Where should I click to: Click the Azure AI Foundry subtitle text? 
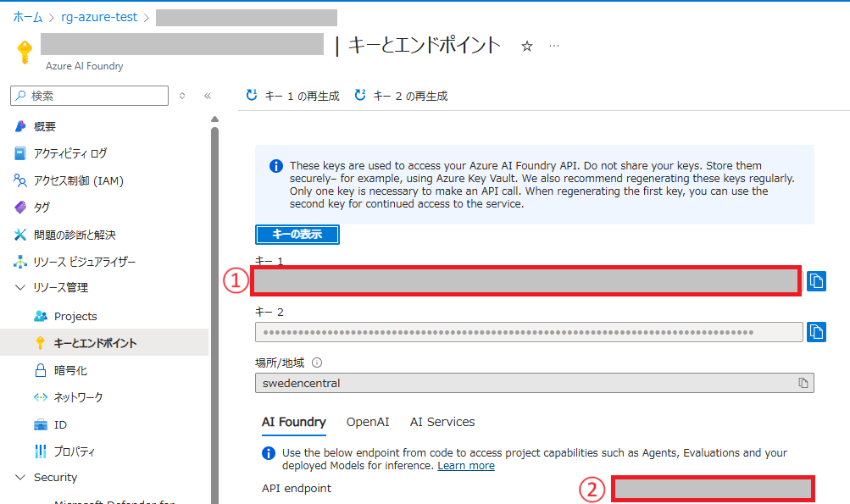pyautogui.click(x=85, y=66)
